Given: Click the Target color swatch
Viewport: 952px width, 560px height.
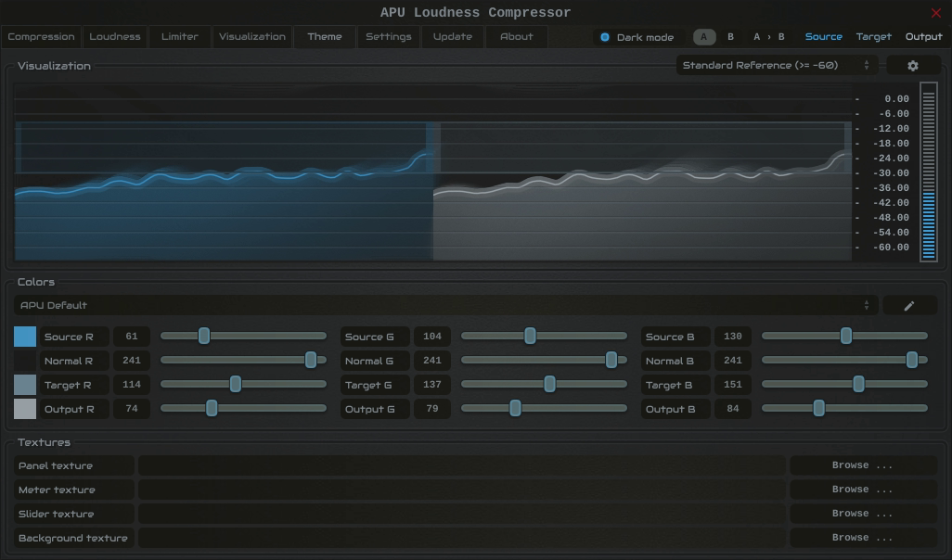Looking at the screenshot, I should (x=25, y=386).
